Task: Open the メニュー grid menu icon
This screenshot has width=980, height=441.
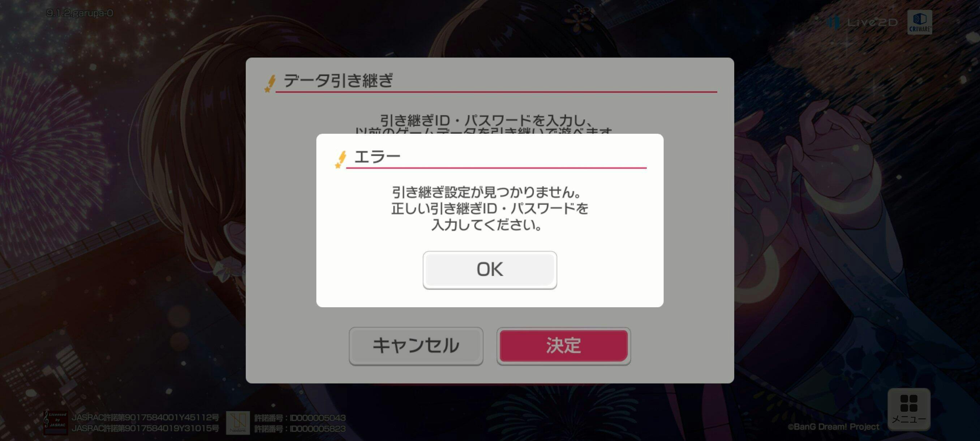Action: pyautogui.click(x=909, y=409)
